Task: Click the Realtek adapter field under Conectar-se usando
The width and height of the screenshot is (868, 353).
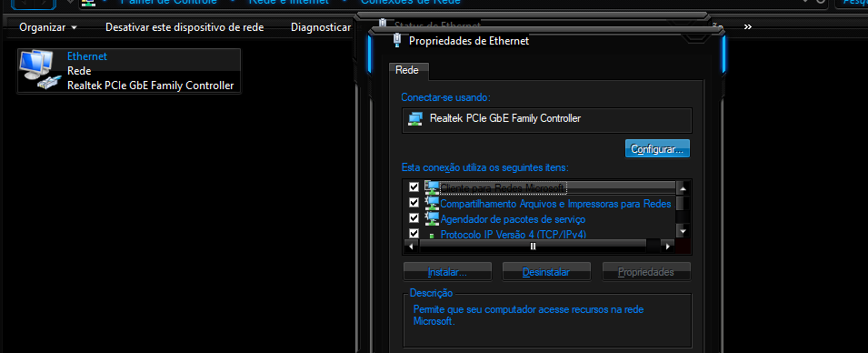Action: click(547, 120)
